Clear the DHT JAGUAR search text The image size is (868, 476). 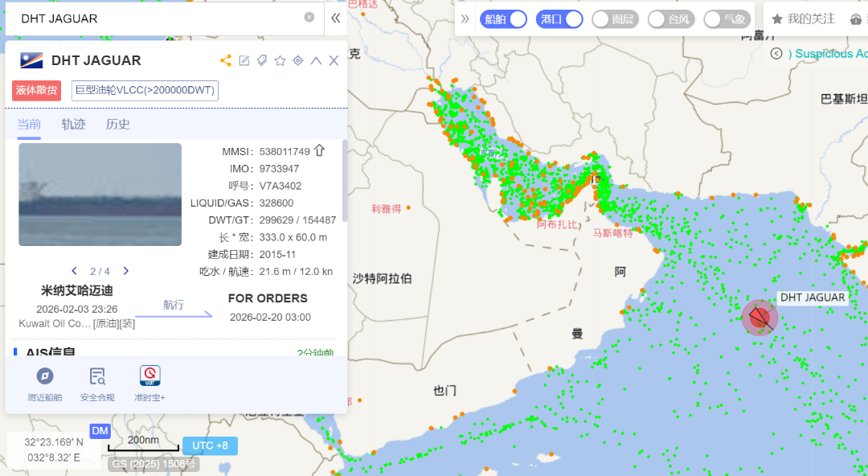tap(309, 18)
